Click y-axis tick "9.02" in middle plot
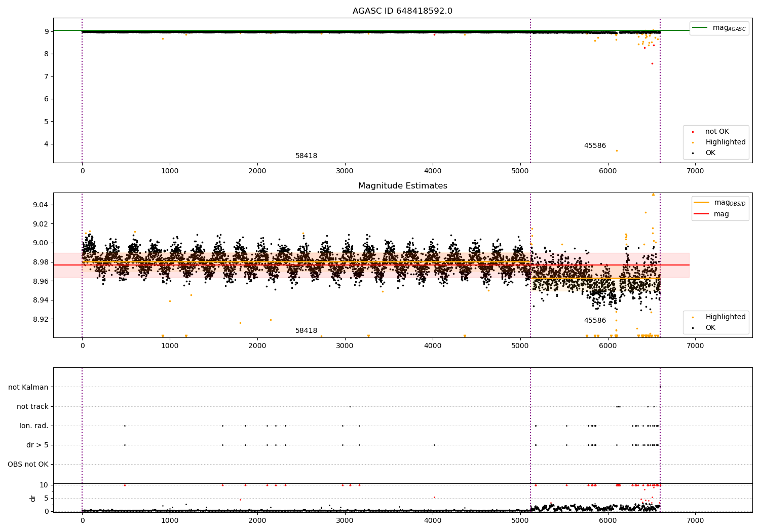The width and height of the screenshot is (760, 532). (41, 224)
